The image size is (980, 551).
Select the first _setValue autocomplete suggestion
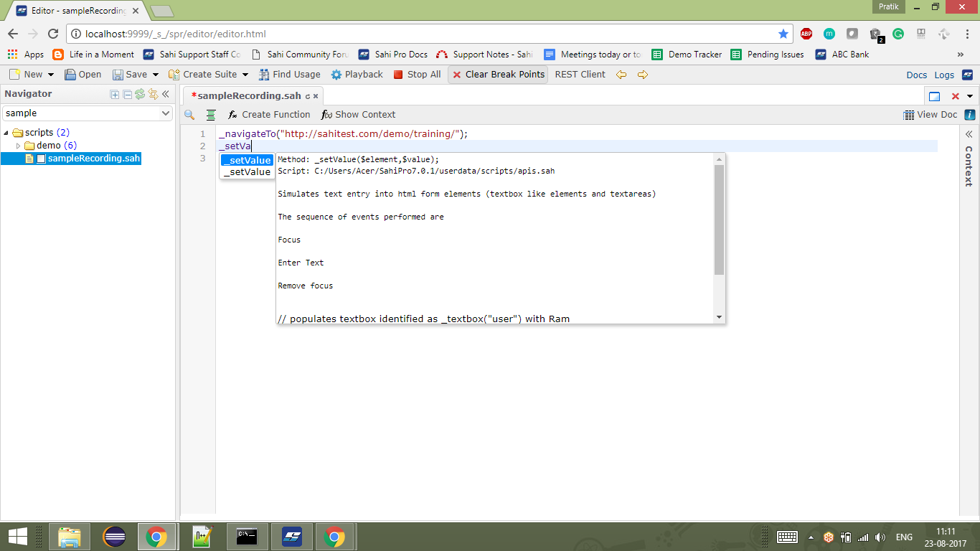247,160
